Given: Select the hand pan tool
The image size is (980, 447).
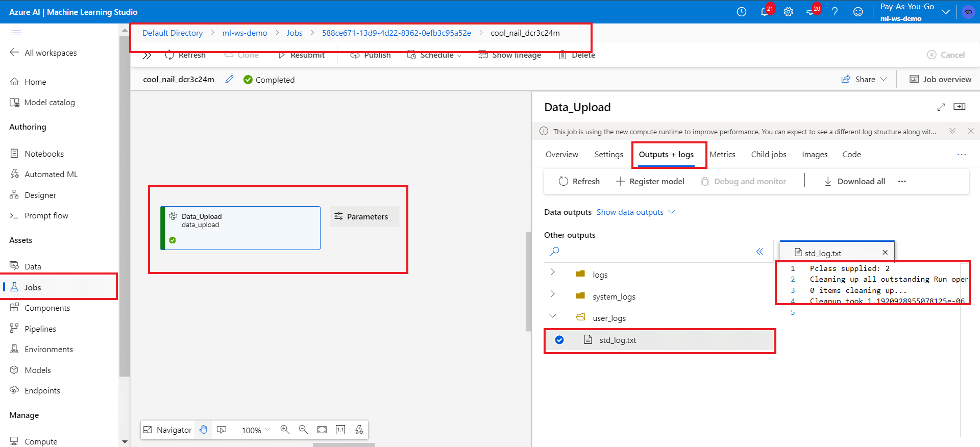Looking at the screenshot, I should pyautogui.click(x=203, y=430).
